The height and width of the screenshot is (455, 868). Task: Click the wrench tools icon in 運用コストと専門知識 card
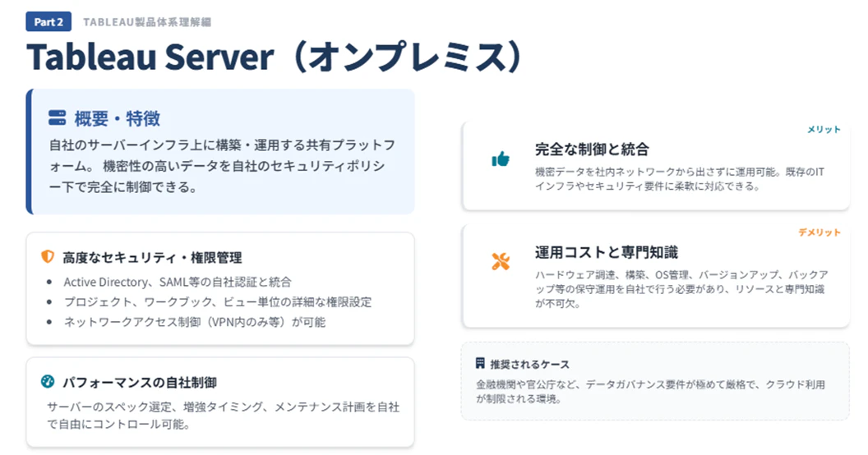[501, 261]
